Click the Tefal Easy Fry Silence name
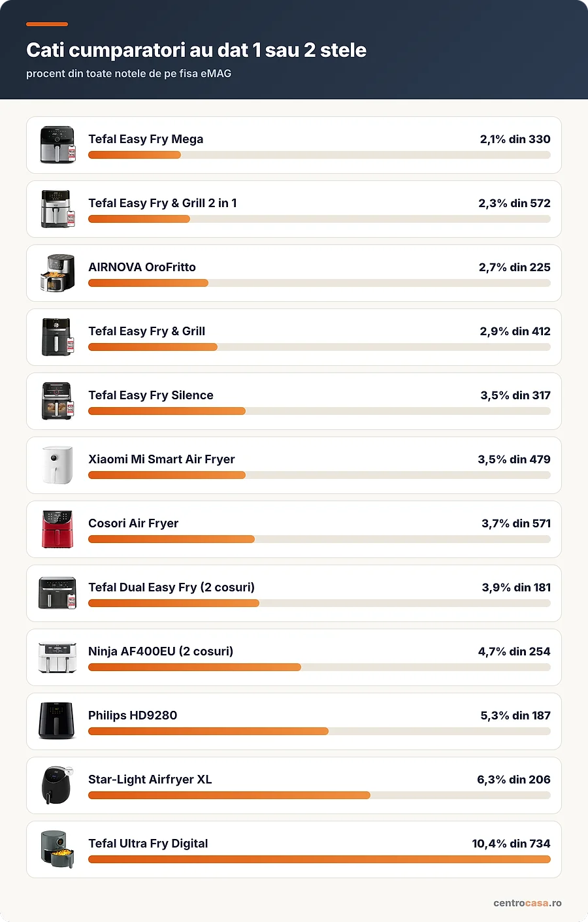588x922 pixels. coord(151,395)
